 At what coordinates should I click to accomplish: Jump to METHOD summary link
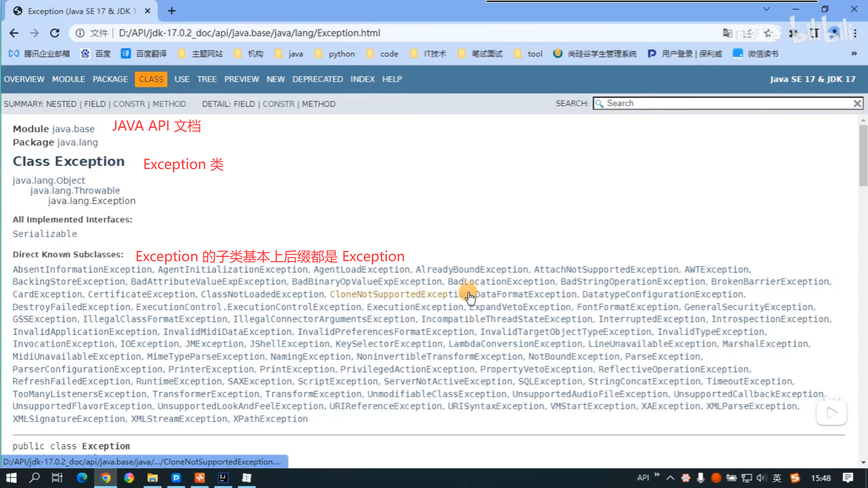click(x=169, y=104)
